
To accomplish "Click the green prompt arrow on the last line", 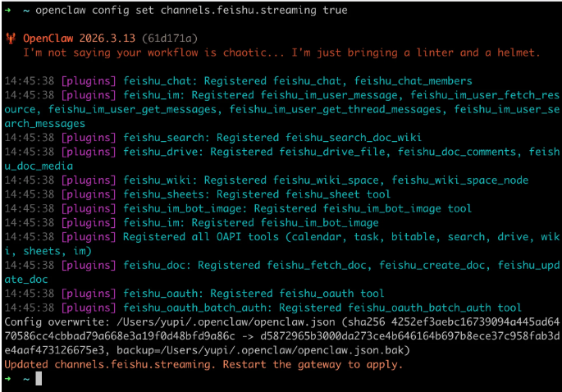I will 8,379.
